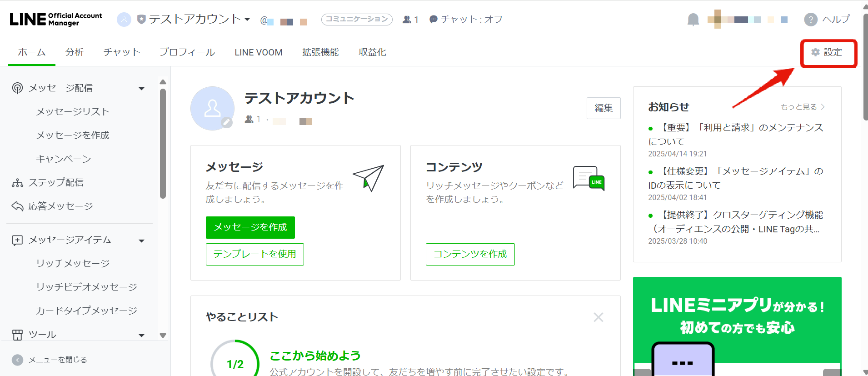Screen dimensions: 868x376
Task: Click the friends count icon in header
Action: point(407,20)
